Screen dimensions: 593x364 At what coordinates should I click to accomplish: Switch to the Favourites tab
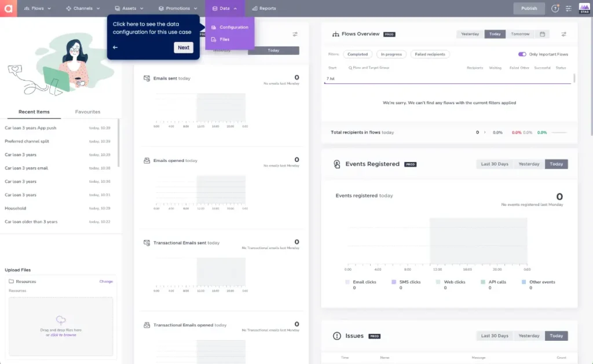pos(87,112)
